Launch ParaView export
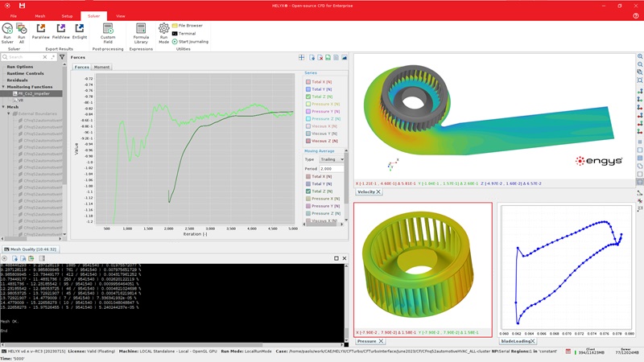Viewport: 644px width, 362px height. (40, 30)
